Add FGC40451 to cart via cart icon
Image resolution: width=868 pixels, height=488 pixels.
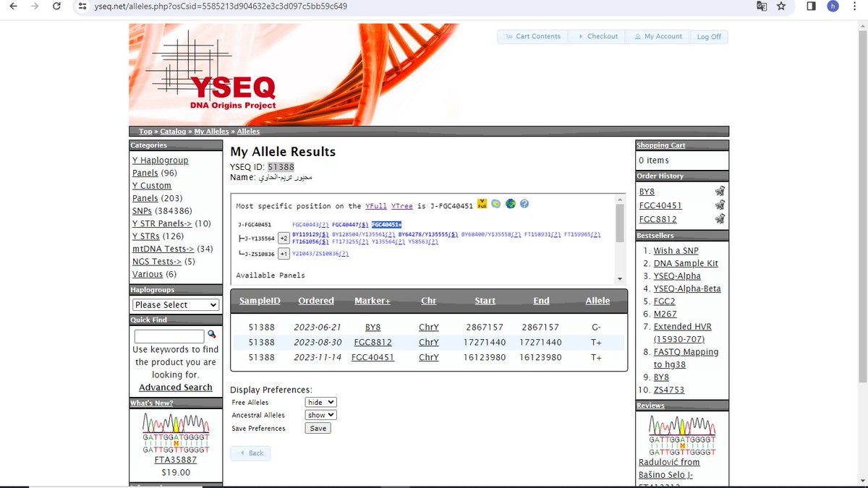tap(720, 205)
